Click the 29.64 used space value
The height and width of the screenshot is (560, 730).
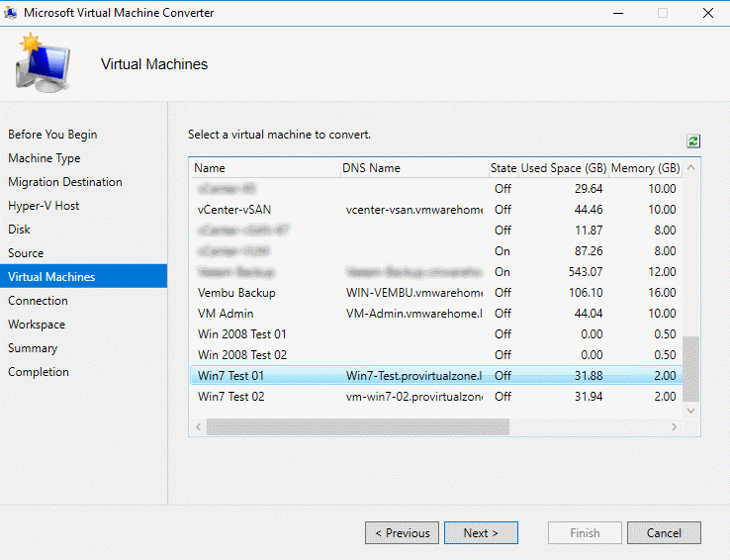589,189
